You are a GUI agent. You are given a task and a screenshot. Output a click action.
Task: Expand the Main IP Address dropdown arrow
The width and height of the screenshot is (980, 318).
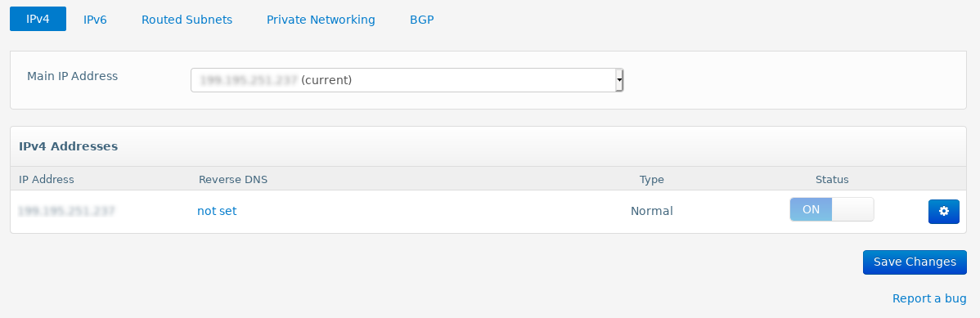click(x=619, y=80)
